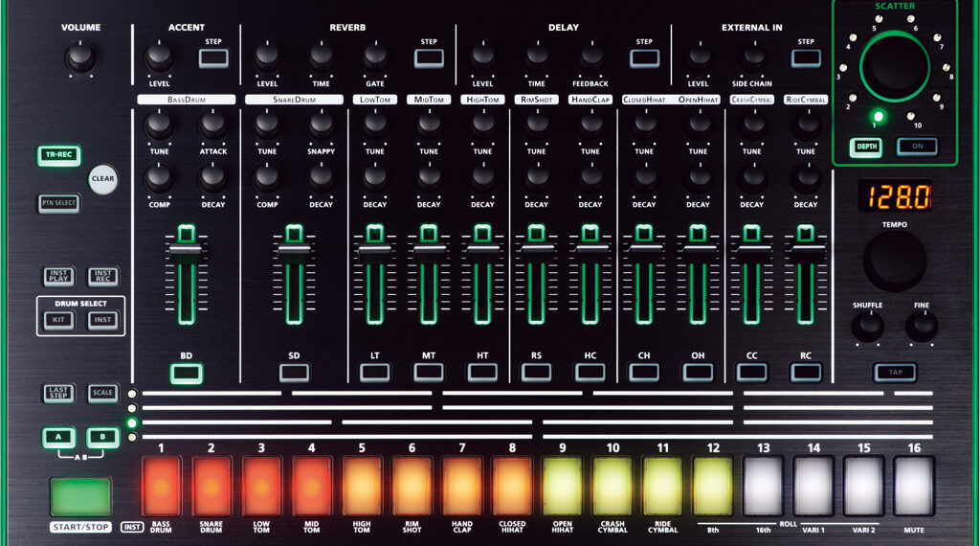Tap step pad 16 MUTE

click(914, 486)
